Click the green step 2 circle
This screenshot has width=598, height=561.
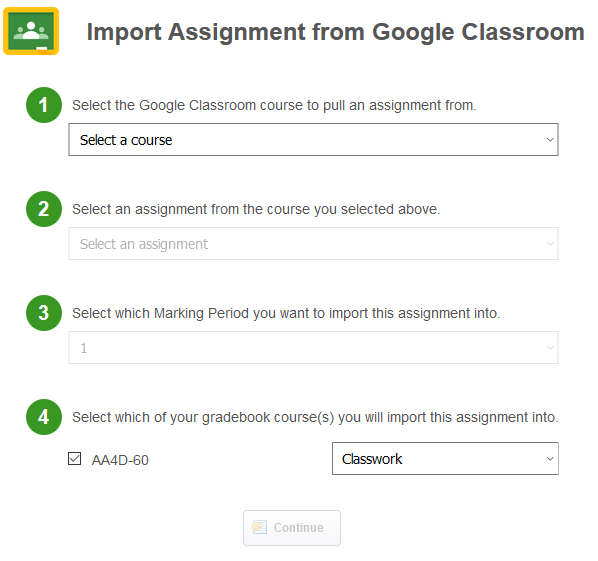coord(44,209)
